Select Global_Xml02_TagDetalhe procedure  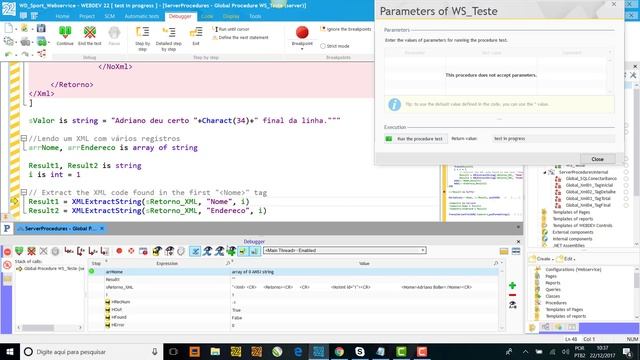tap(590, 192)
